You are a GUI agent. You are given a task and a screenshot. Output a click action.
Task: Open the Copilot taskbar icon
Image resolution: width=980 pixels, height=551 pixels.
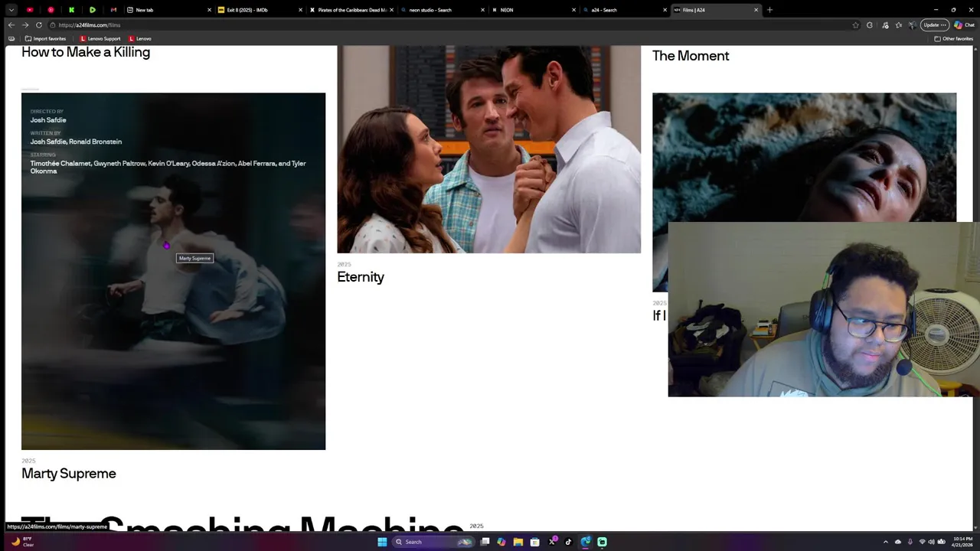click(x=501, y=542)
